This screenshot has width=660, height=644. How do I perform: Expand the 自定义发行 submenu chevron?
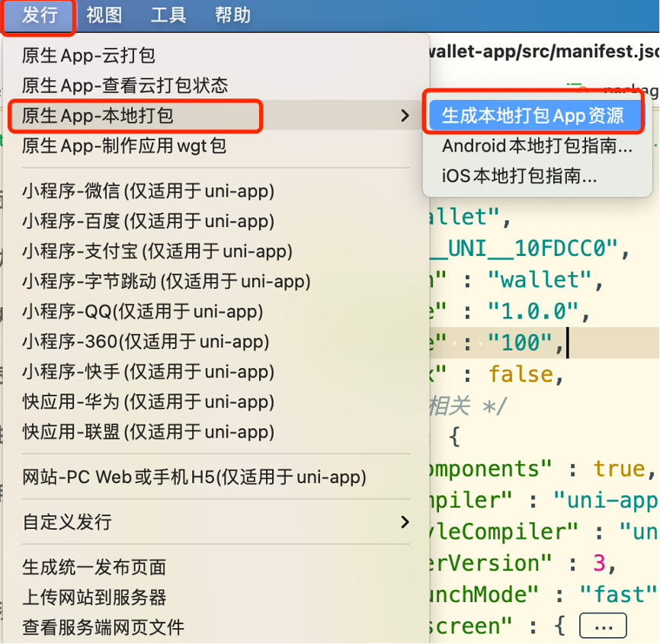pyautogui.click(x=405, y=522)
